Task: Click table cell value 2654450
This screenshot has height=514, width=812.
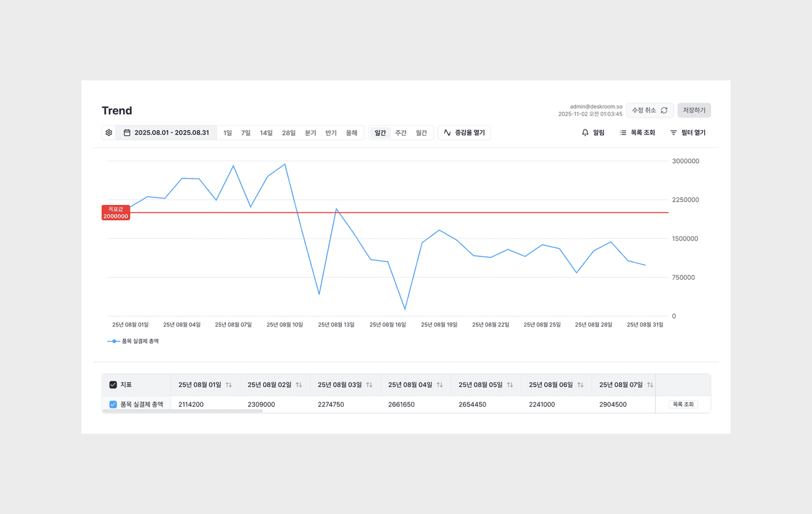Action: coord(473,404)
